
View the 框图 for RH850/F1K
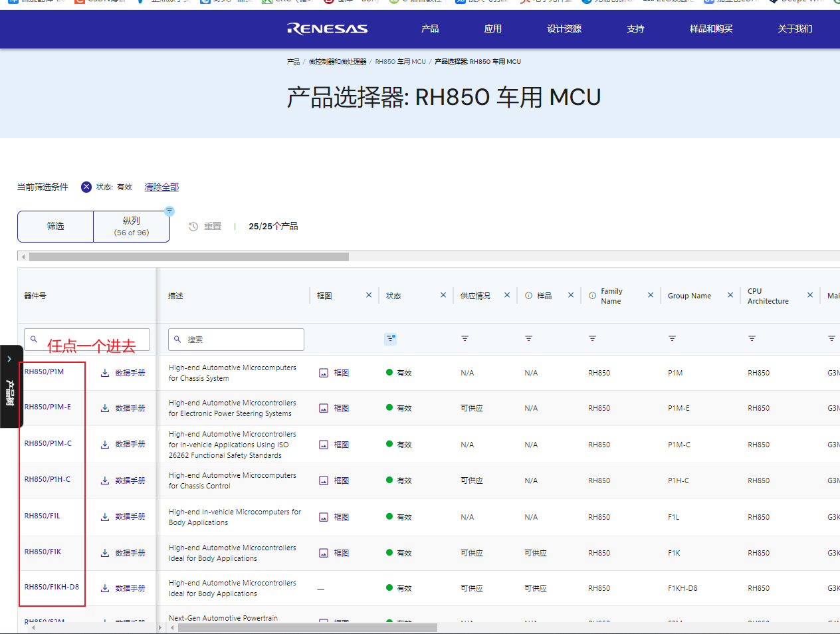[334, 553]
